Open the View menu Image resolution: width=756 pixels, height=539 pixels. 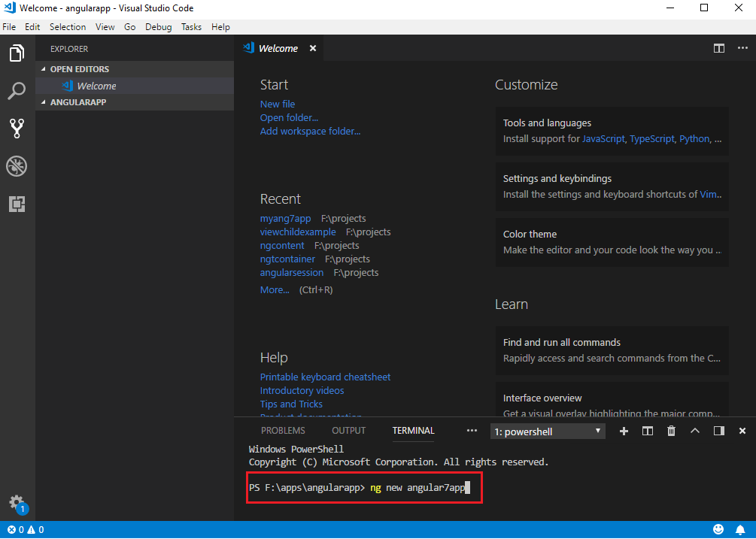point(105,27)
